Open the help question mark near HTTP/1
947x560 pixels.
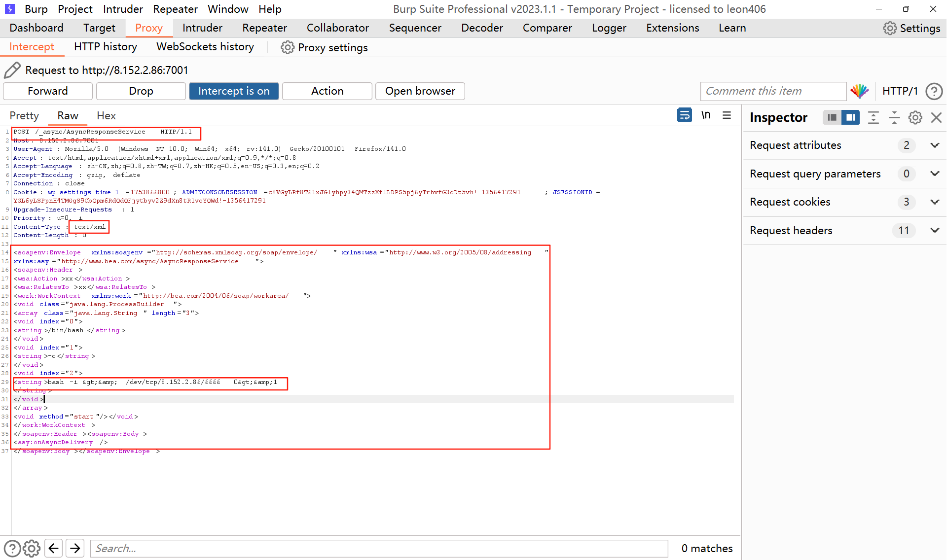(934, 91)
